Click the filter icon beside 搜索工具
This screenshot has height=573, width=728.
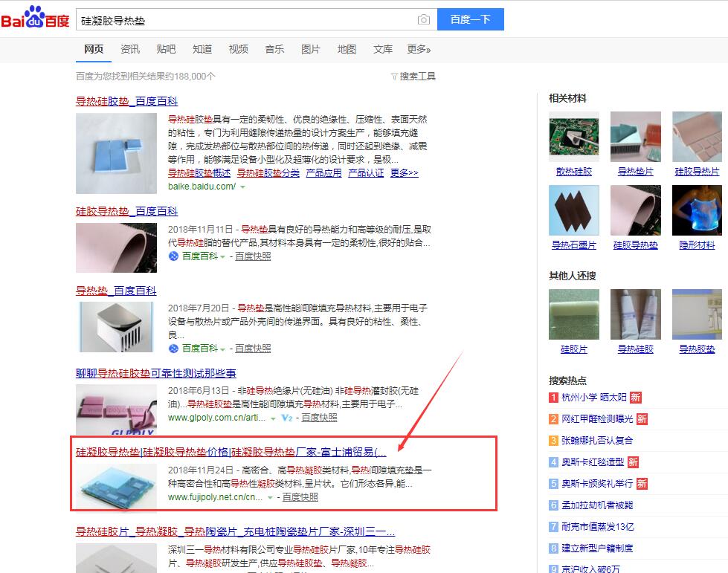tap(394, 77)
